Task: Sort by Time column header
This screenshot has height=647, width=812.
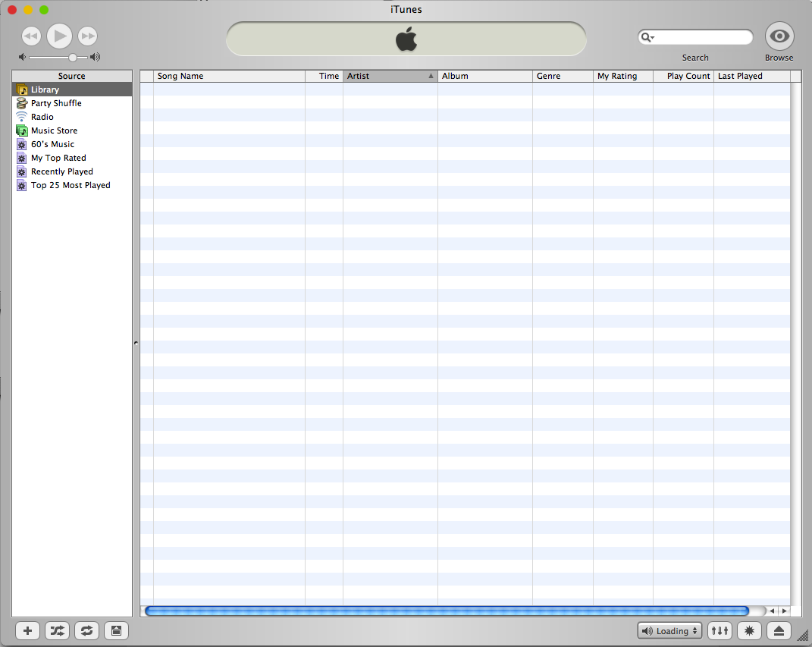Action: point(324,76)
